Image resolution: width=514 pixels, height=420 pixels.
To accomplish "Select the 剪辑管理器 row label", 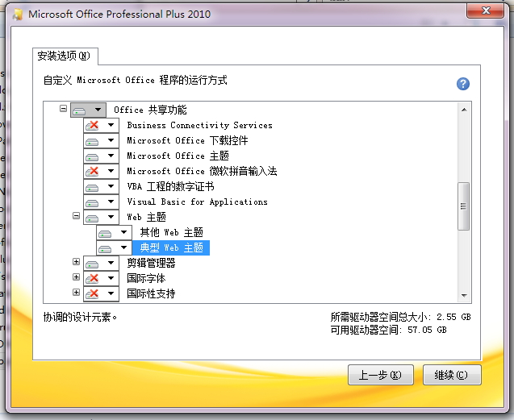I will [x=151, y=263].
